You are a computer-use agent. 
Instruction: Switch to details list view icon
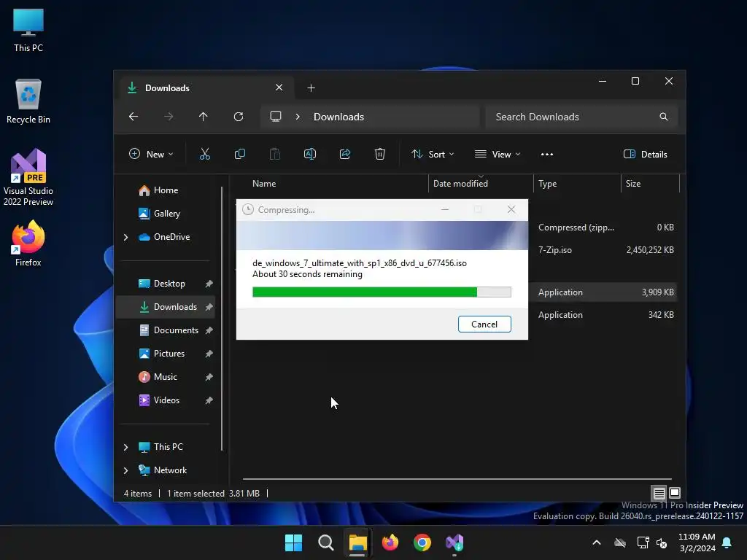pos(659,493)
